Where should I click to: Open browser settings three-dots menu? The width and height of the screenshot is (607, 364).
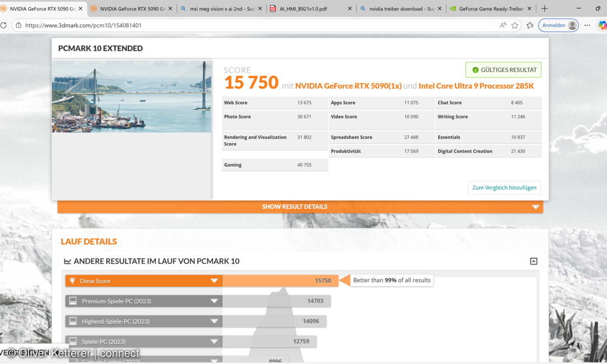pos(587,25)
